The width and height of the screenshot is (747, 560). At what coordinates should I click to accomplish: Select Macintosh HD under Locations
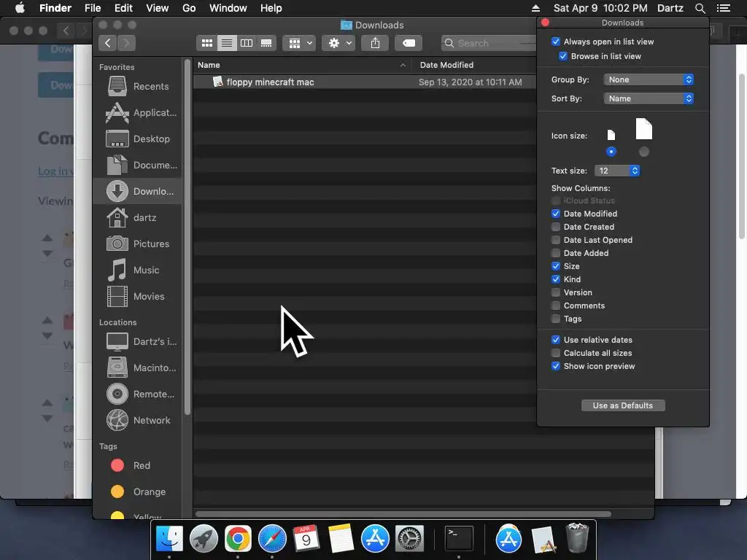click(138, 367)
